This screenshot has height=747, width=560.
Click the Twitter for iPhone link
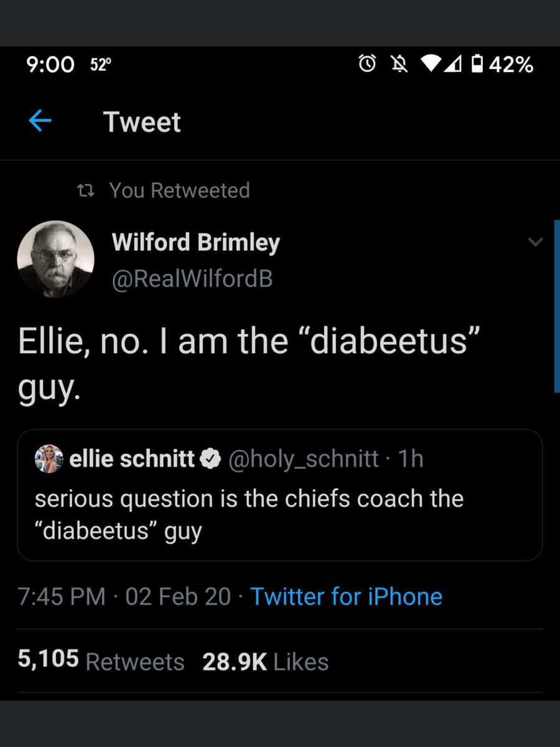346,596
